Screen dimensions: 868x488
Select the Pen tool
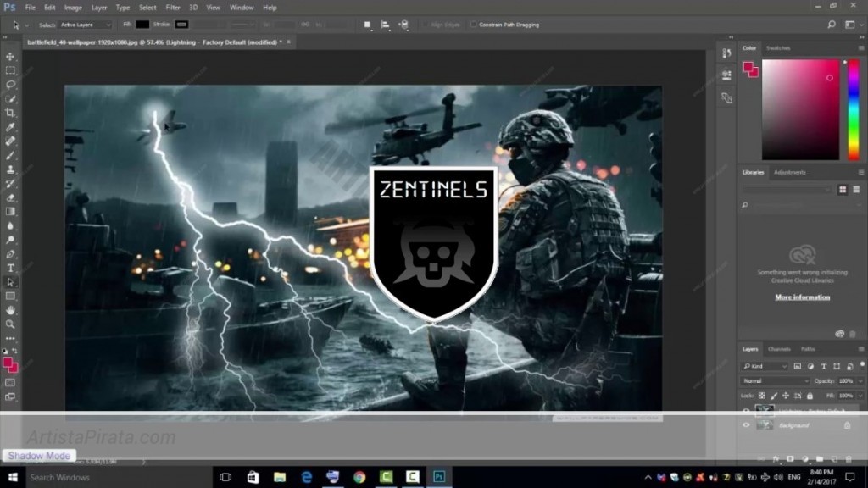(10, 254)
